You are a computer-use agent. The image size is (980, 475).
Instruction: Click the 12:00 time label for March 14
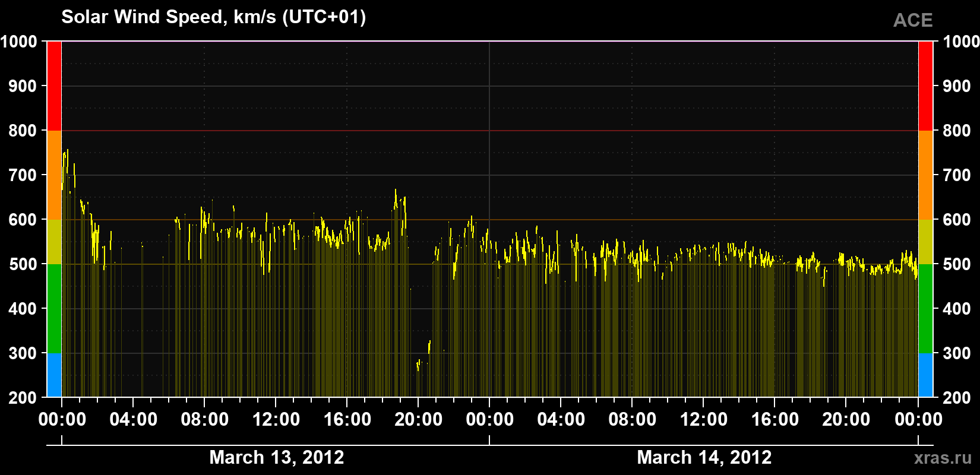pos(704,420)
